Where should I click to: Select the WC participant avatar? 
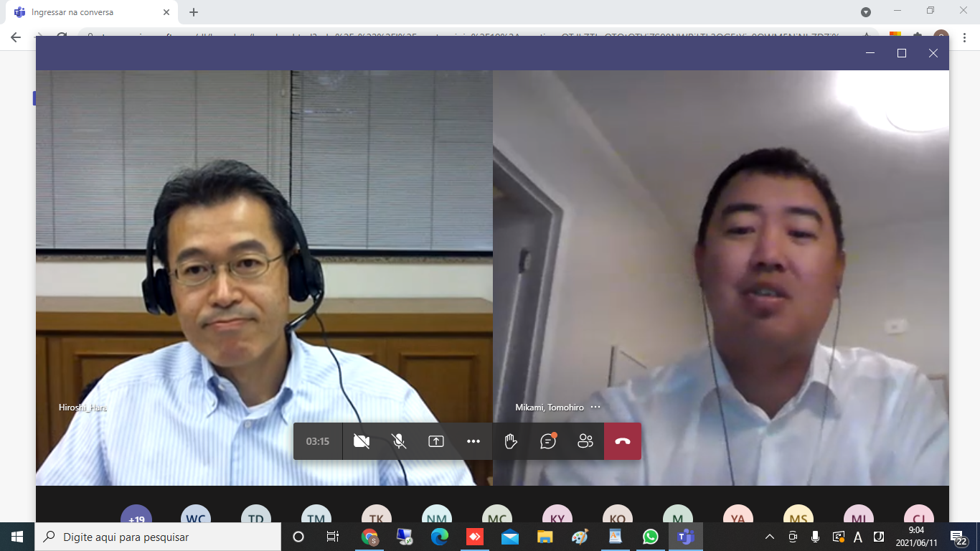point(196,518)
